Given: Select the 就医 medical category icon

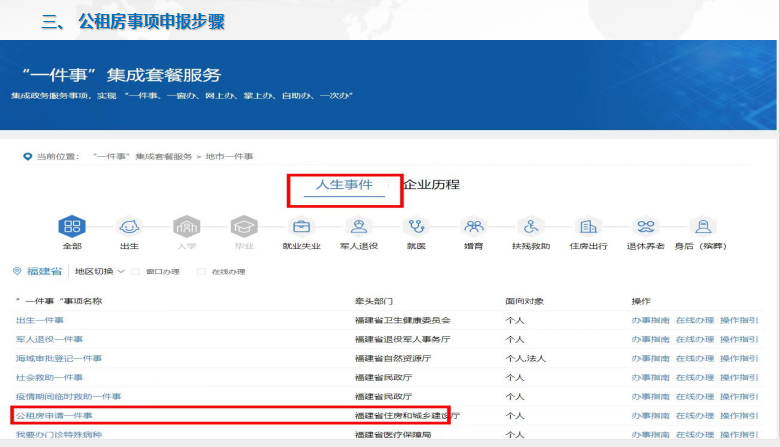Looking at the screenshot, I should pos(416,228).
